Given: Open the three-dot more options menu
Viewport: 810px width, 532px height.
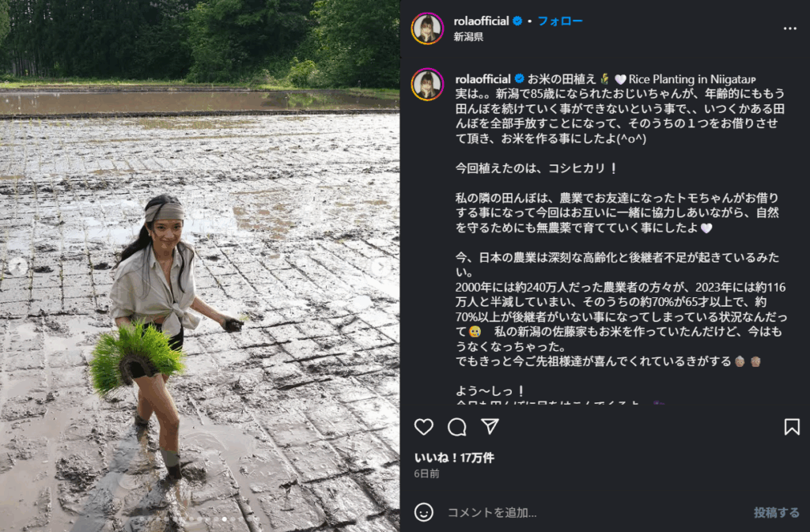Looking at the screenshot, I should [790, 28].
